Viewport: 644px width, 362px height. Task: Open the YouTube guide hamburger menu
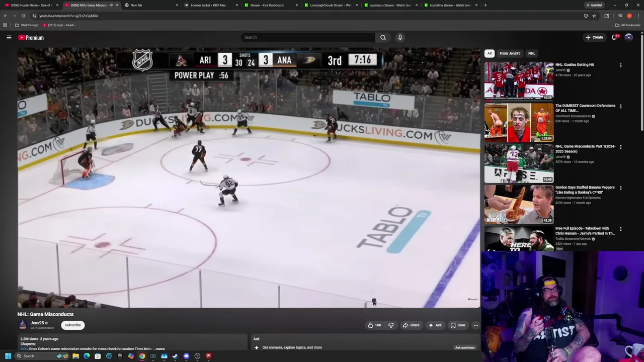click(x=9, y=37)
